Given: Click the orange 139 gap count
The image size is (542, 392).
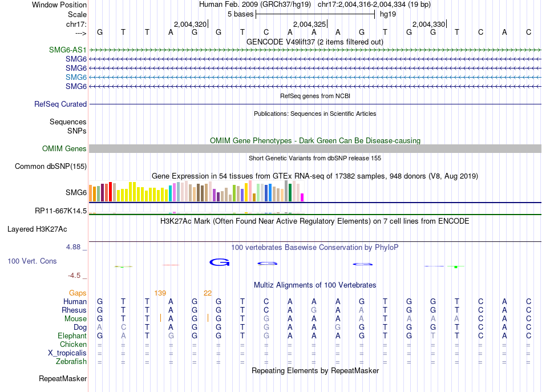Looking at the screenshot, I should (x=160, y=293).
